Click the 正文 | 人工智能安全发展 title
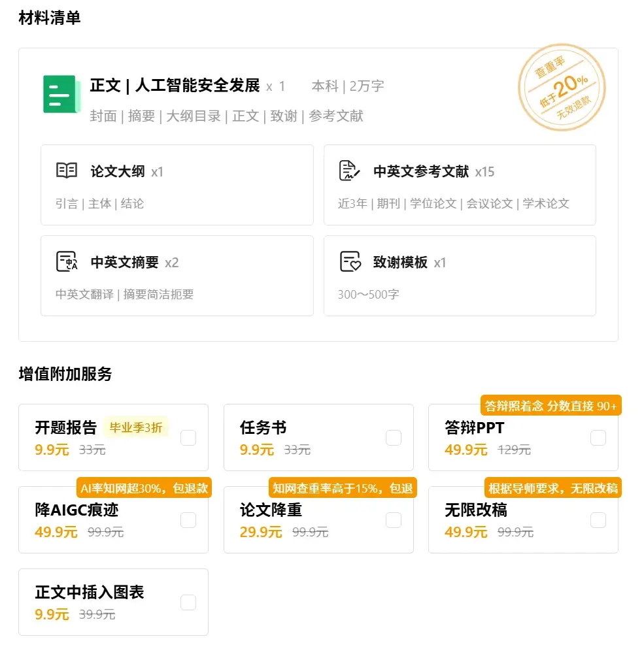644x658 pixels. point(174,86)
